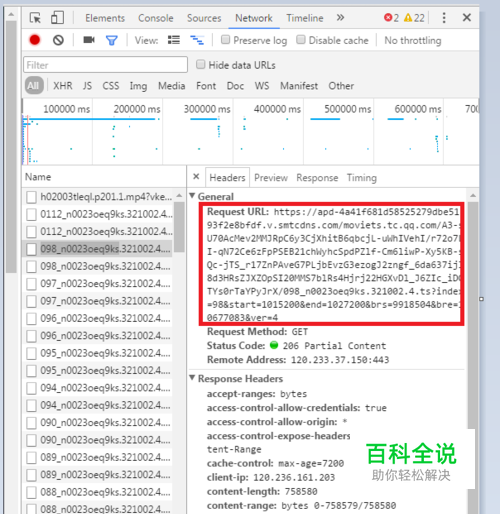Click the 300000 ms timeline overview marker
The image size is (500, 514).
point(207,109)
